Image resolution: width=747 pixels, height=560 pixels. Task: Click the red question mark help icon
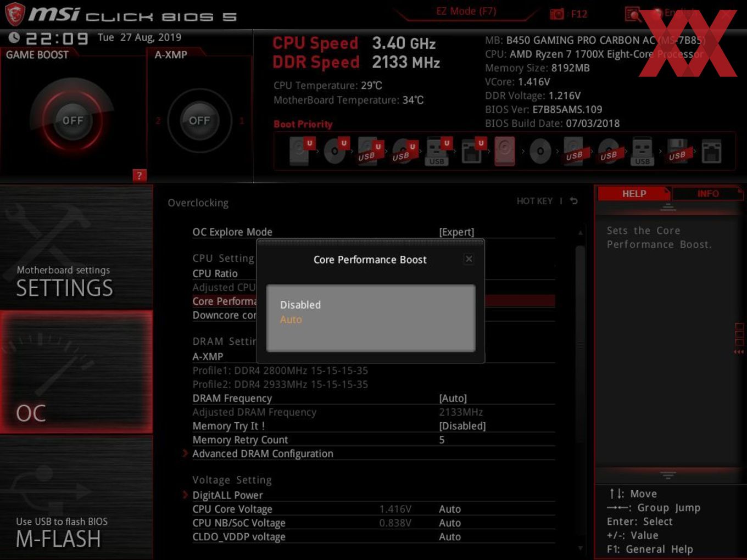coord(140,176)
